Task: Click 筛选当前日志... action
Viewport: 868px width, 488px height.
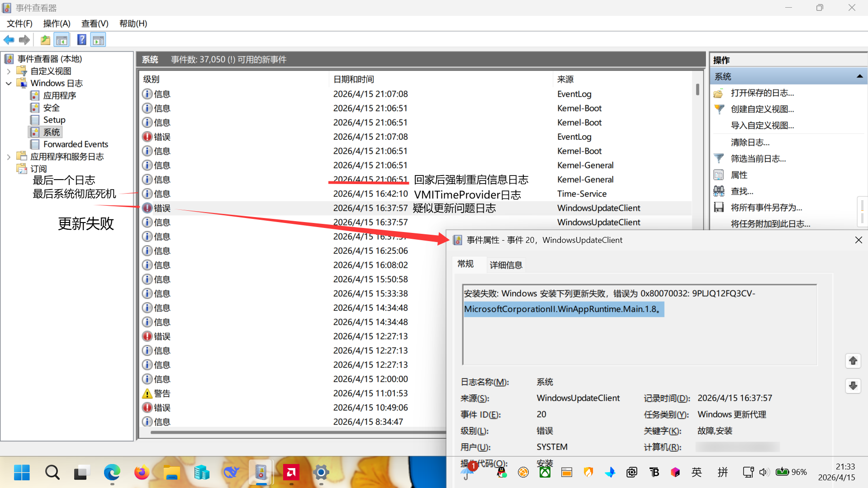Action: tap(758, 159)
